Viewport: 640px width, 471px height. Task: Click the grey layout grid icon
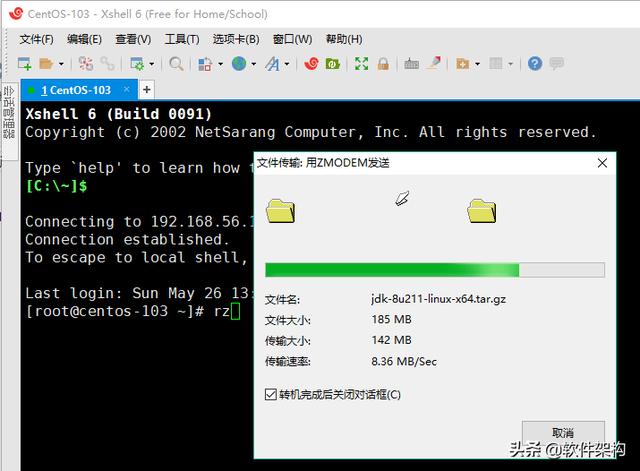tap(496, 64)
